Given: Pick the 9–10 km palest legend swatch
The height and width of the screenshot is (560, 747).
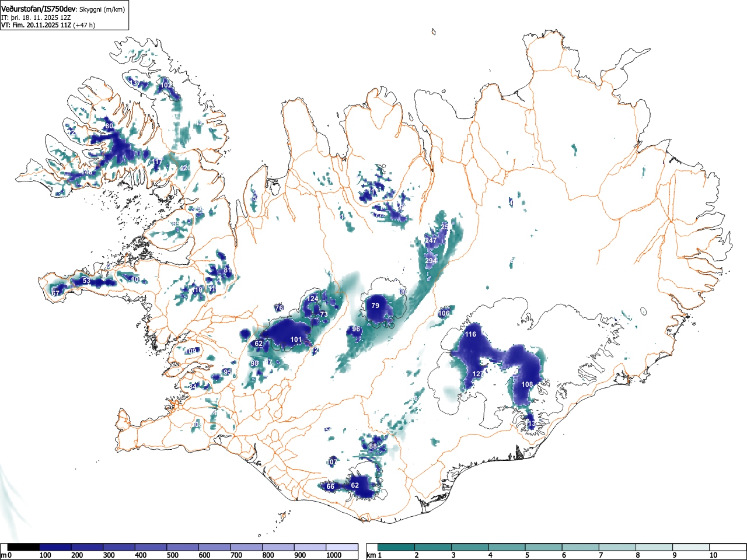Looking at the screenshot, I should tap(691, 547).
